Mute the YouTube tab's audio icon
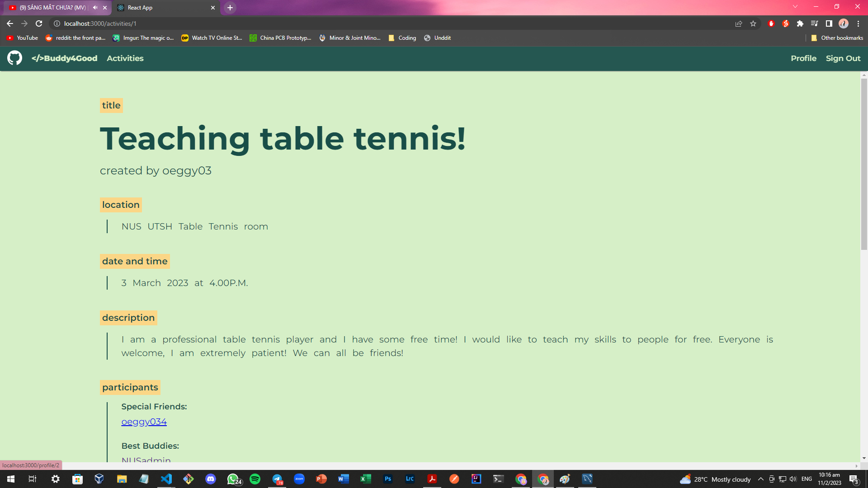868x488 pixels. 95,8
